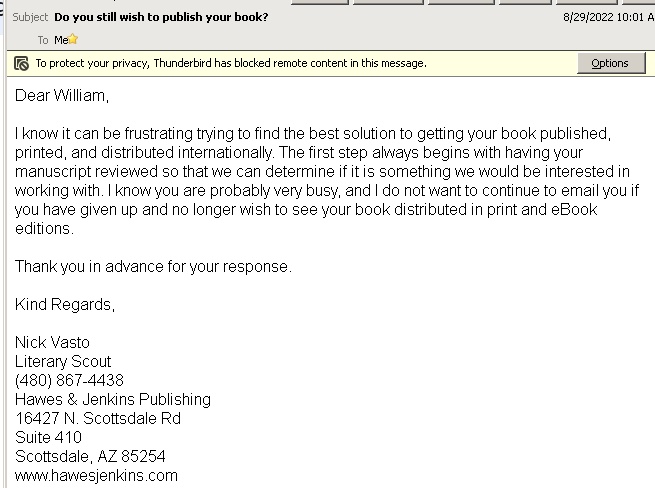Click the Literary Scout title line

pos(63,362)
